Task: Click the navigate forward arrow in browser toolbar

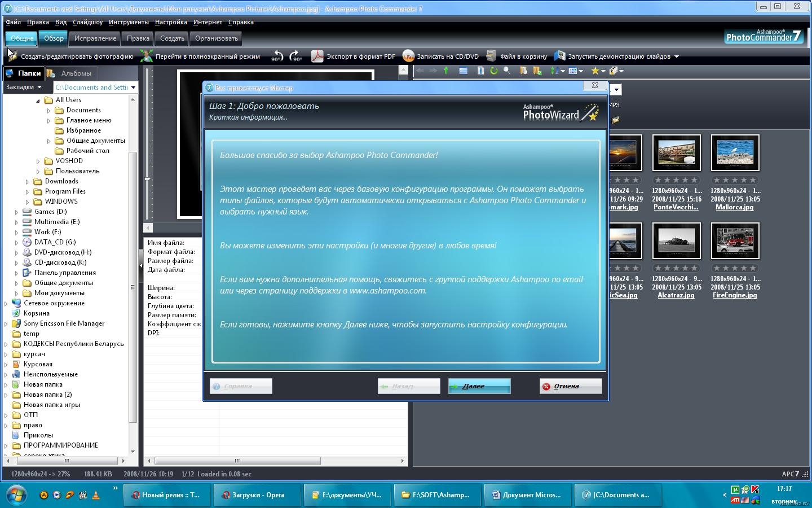Action: (x=433, y=71)
